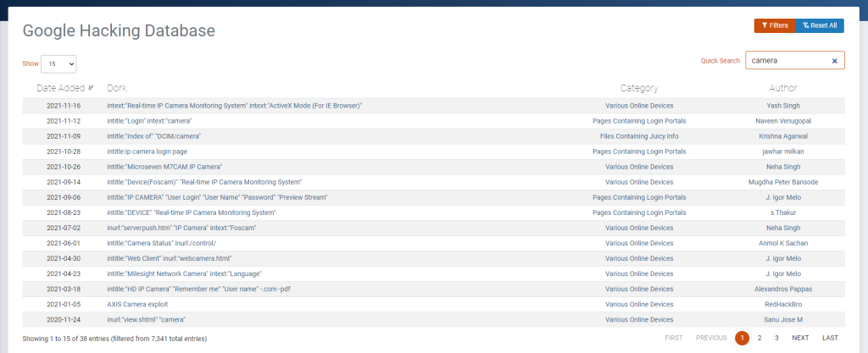868x353 pixels.
Task: Click the FIRST pagination link
Action: (x=673, y=338)
